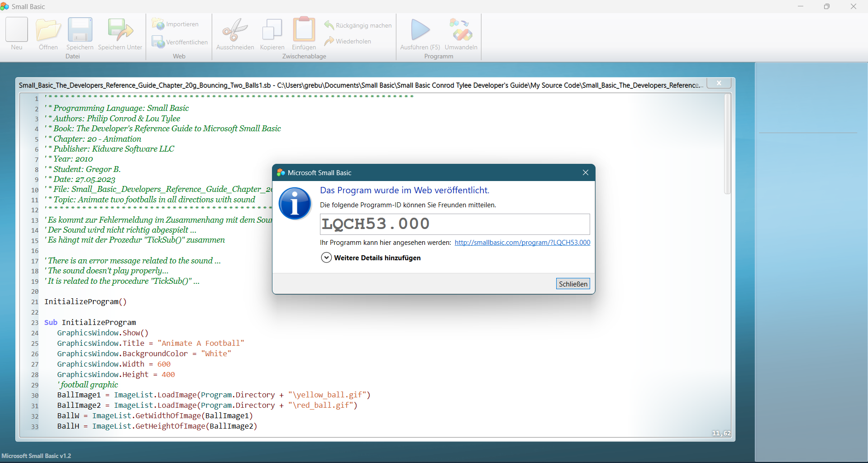
Task: Close dialog with Schließen button
Action: (573, 284)
